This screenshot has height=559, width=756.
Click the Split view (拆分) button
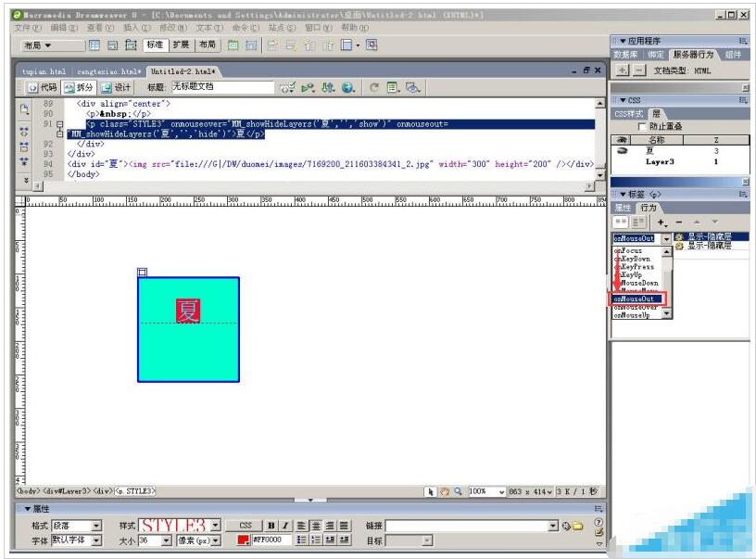[x=79, y=87]
